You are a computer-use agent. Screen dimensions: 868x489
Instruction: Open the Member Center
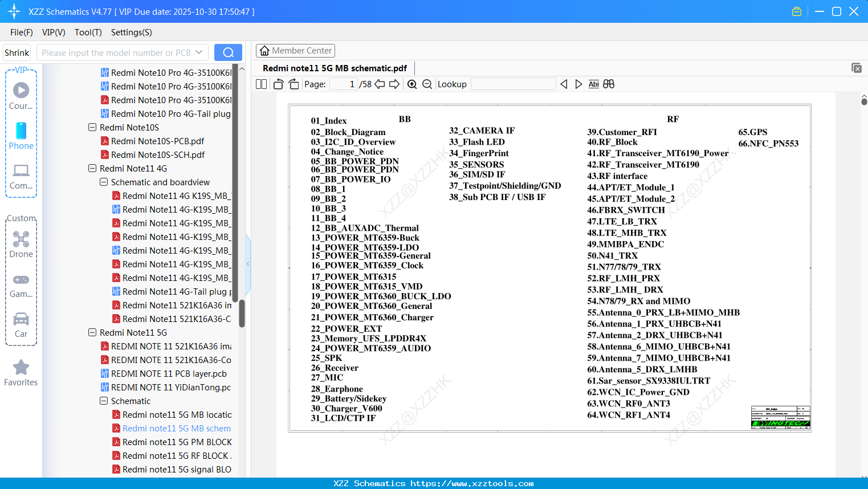[x=295, y=50]
